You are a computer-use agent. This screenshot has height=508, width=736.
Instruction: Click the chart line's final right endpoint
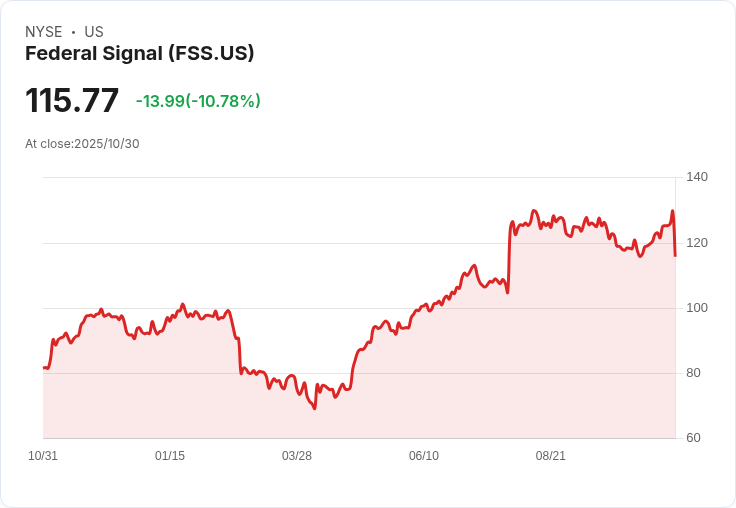click(x=675, y=256)
